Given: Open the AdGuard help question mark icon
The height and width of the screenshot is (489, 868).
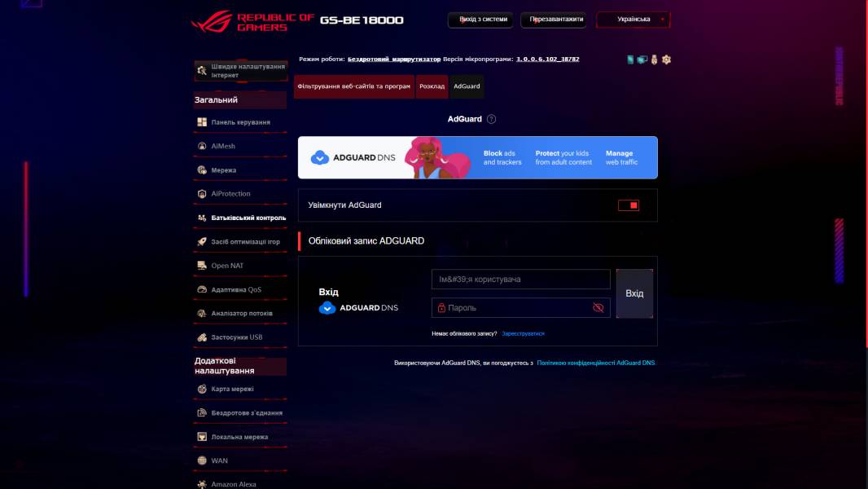Looking at the screenshot, I should pos(490,119).
